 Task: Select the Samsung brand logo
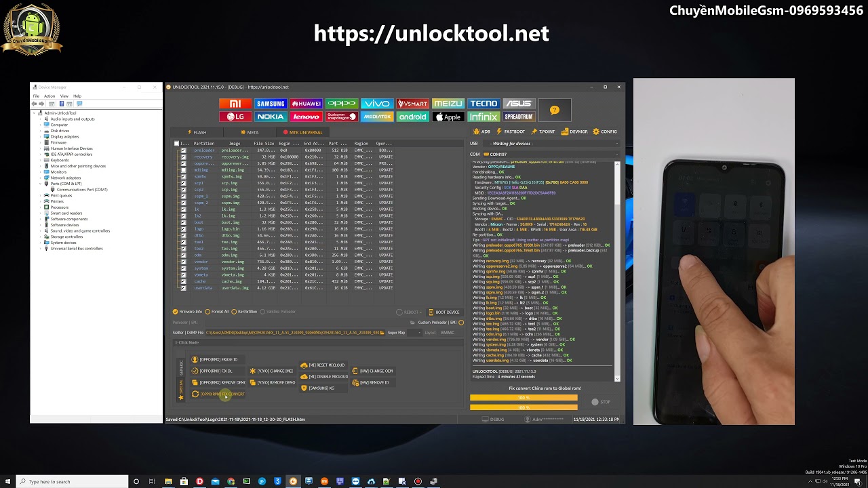click(270, 104)
